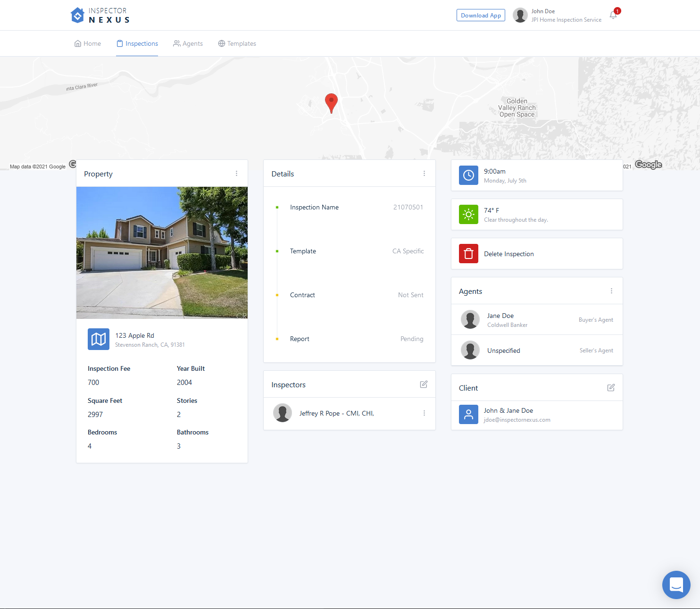
Task: Switch to the Templates tab
Action: (x=237, y=43)
